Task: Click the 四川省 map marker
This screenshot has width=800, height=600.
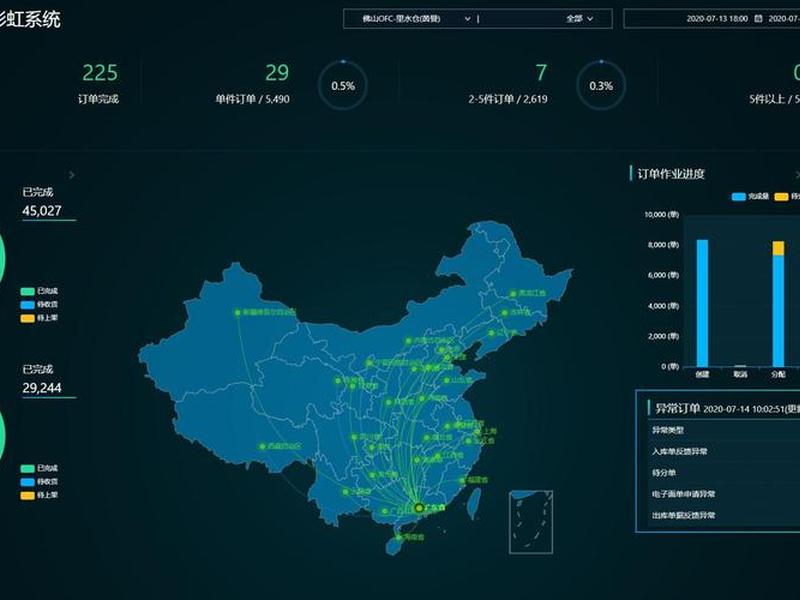Action: pos(354,437)
